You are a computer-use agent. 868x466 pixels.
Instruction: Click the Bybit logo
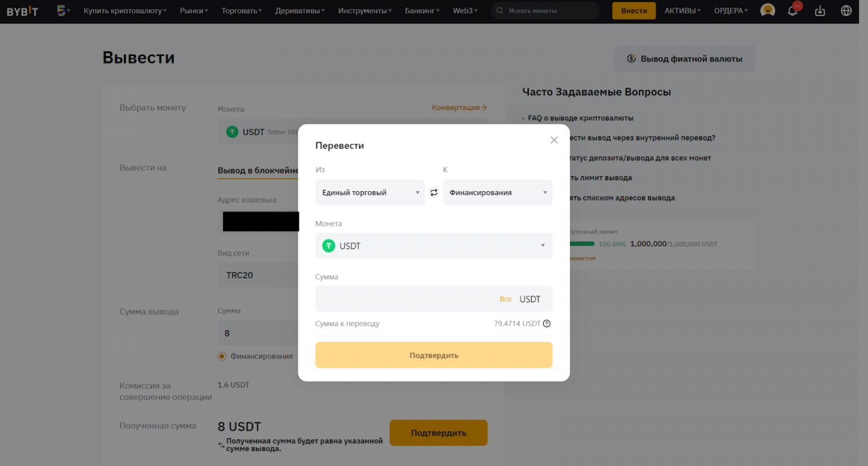(23, 10)
